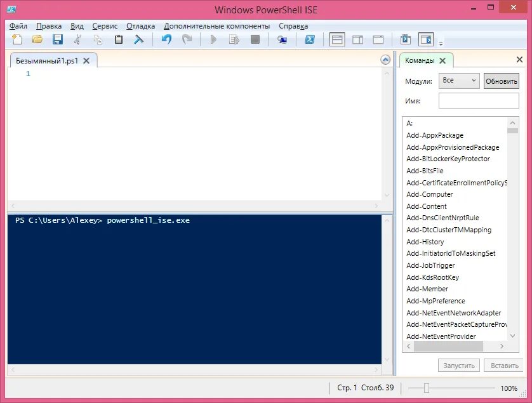The image size is (532, 403).
Task: Create a new script file
Action: (17, 40)
